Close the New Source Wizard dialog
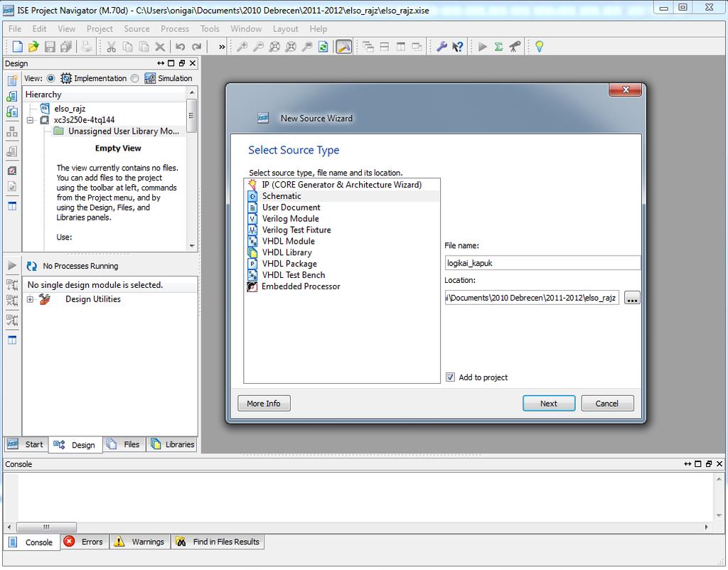The image size is (728, 570). point(626,90)
